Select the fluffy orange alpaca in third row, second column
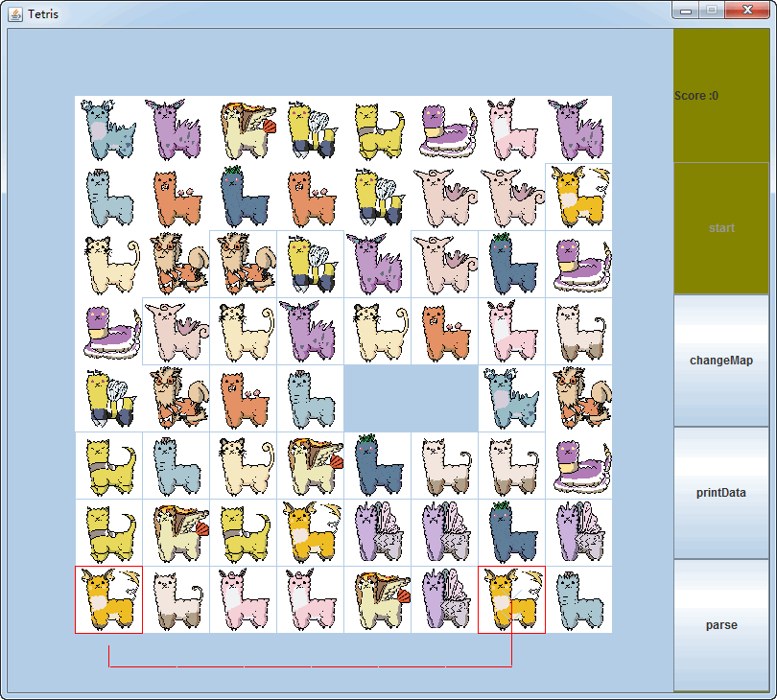The height and width of the screenshot is (700, 777). 176,264
